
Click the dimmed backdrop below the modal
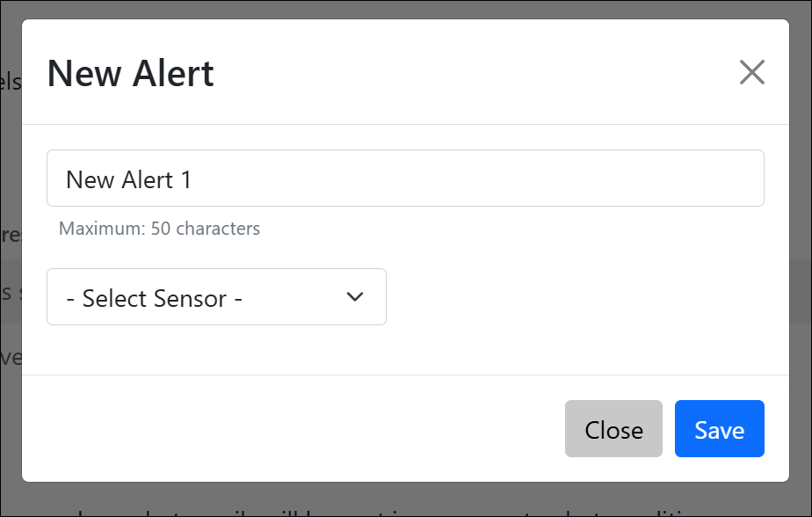405,500
